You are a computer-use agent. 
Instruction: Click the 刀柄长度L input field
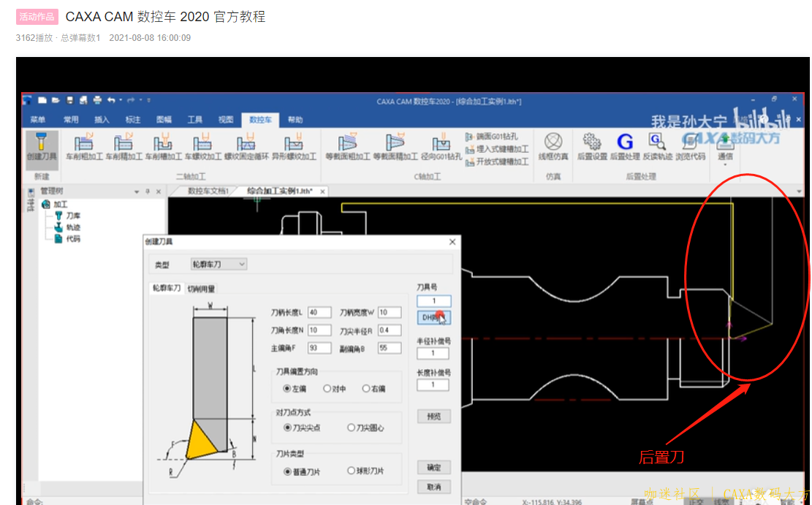coord(319,312)
